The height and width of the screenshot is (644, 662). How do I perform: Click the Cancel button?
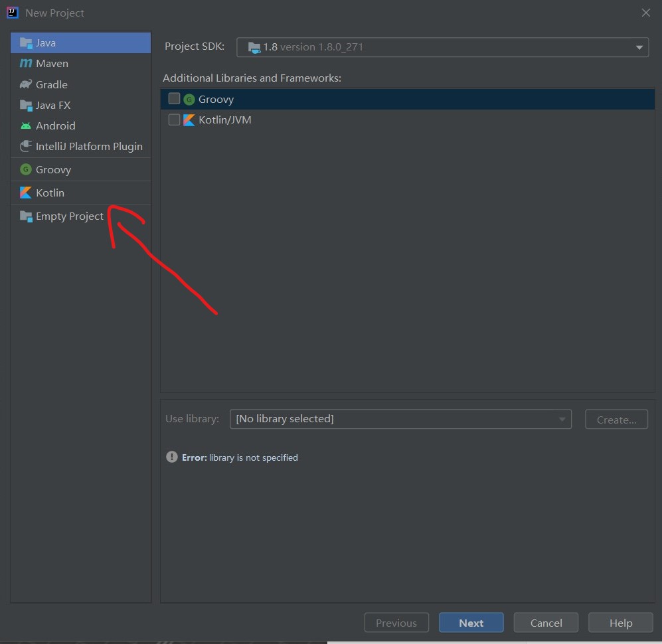[x=546, y=623]
